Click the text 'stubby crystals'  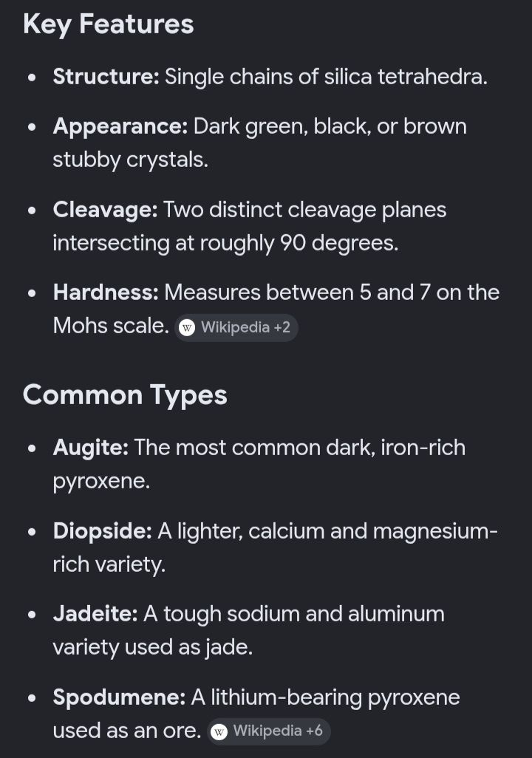(x=129, y=160)
